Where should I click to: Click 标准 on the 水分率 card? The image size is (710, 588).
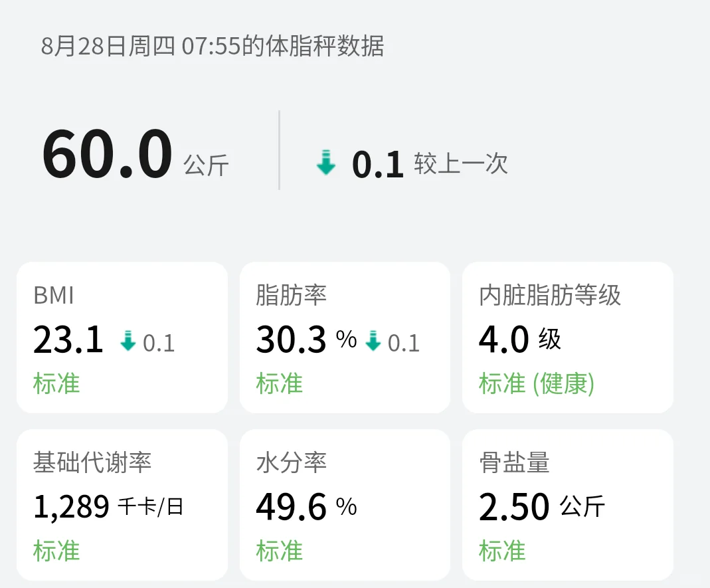tap(278, 551)
